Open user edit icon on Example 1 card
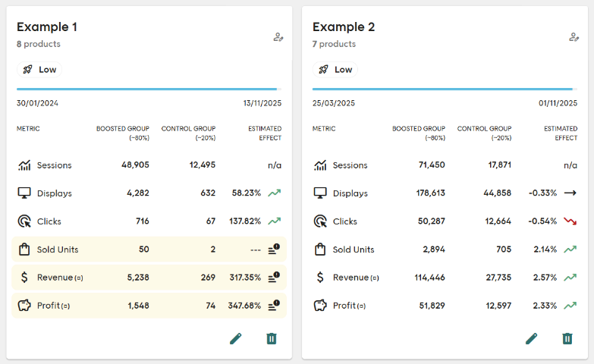 pyautogui.click(x=278, y=37)
